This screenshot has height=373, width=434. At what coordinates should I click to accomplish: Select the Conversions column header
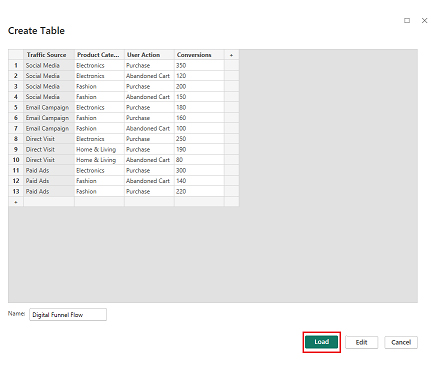[x=199, y=55]
